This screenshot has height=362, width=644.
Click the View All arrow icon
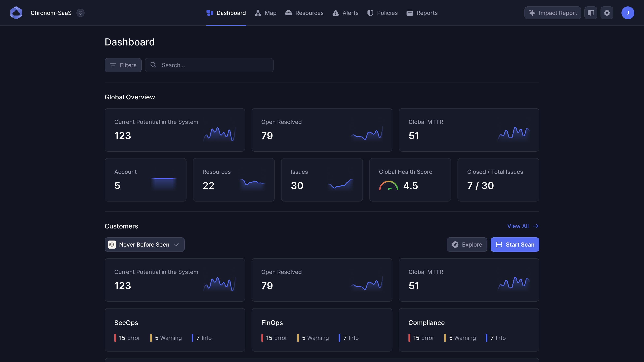coord(536,226)
